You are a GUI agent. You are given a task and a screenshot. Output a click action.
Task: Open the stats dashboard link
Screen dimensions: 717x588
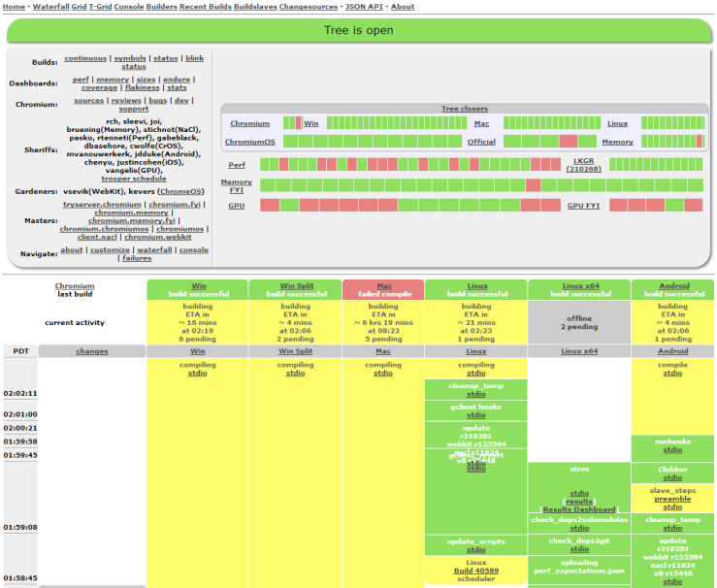(x=177, y=87)
